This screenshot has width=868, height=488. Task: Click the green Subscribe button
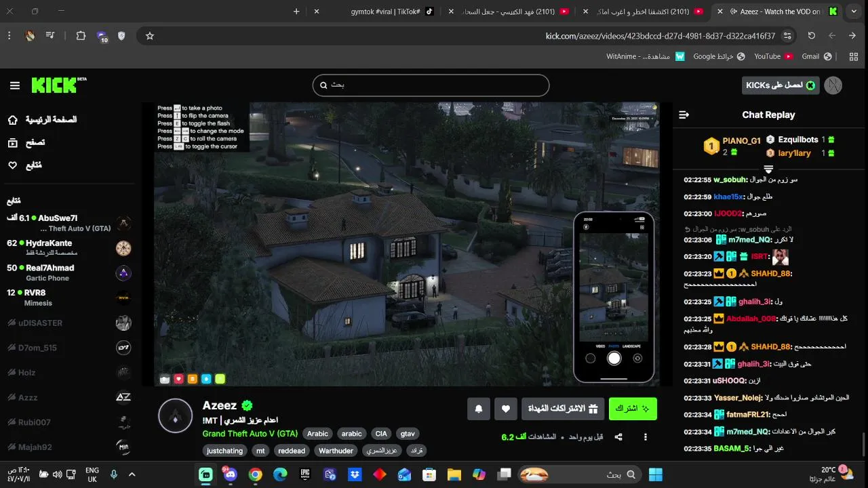tap(633, 409)
